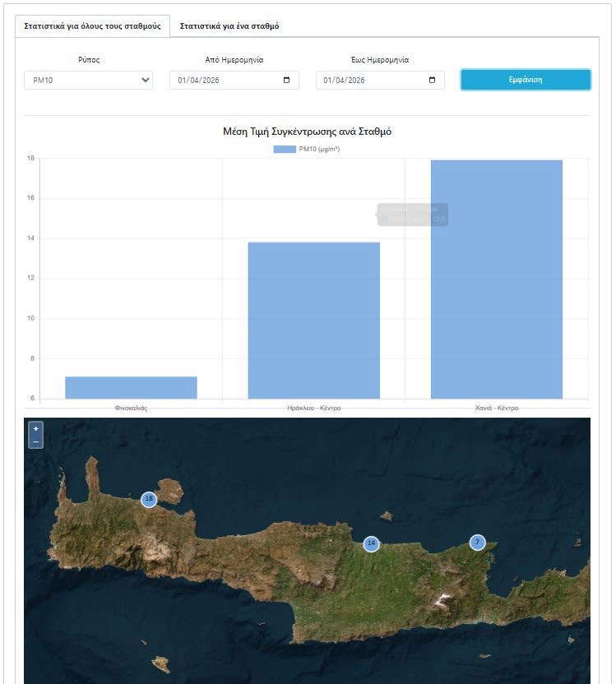This screenshot has width=616, height=684.
Task: Click the Χανιά - Κέντρο chart bar
Action: click(496, 279)
